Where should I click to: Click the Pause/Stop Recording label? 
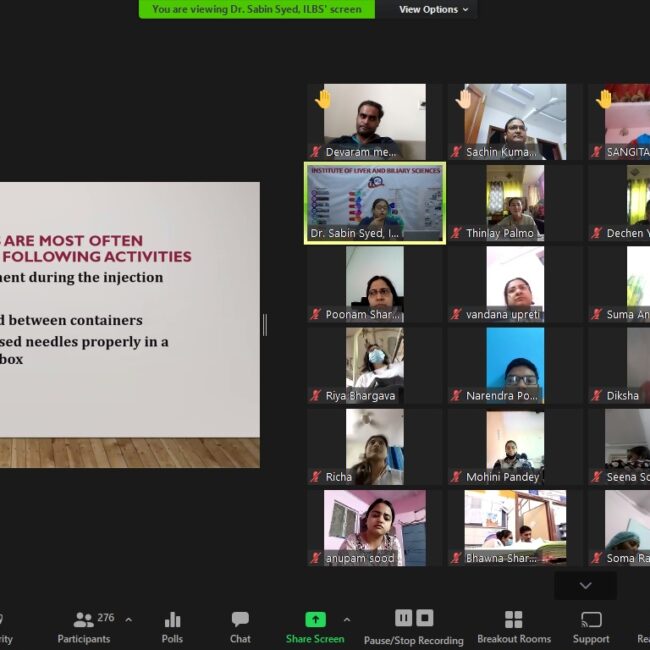tap(413, 640)
